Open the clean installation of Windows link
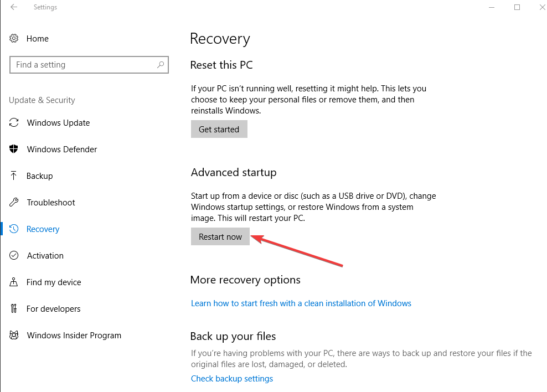 tap(301, 303)
